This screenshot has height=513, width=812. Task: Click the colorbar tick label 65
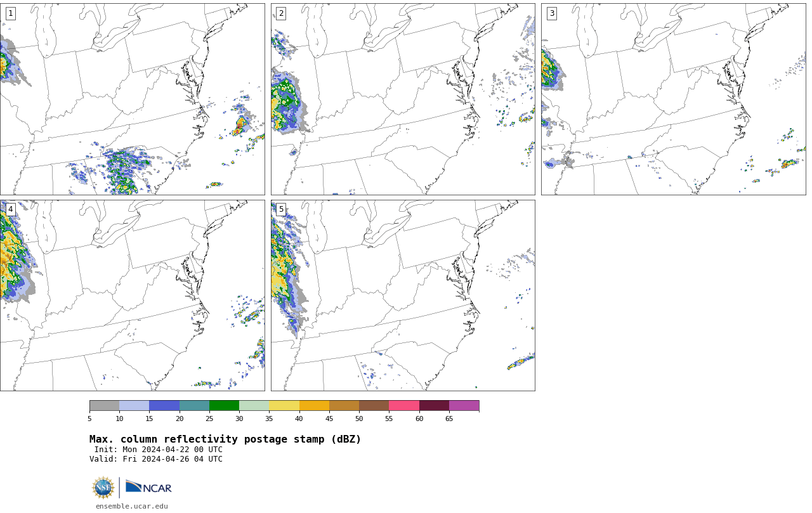449,419
